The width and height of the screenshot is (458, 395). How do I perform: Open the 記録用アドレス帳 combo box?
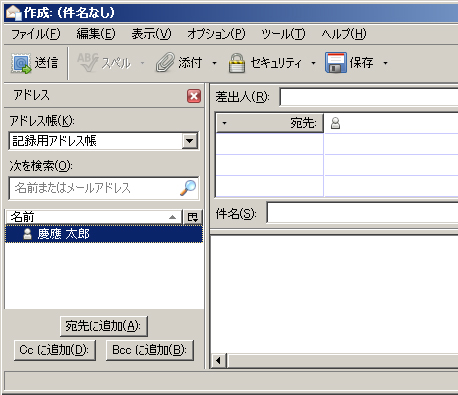pos(103,141)
